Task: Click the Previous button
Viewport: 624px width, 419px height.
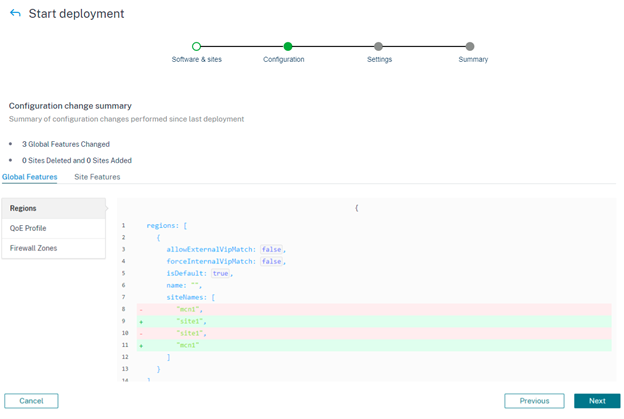Action: tap(534, 401)
